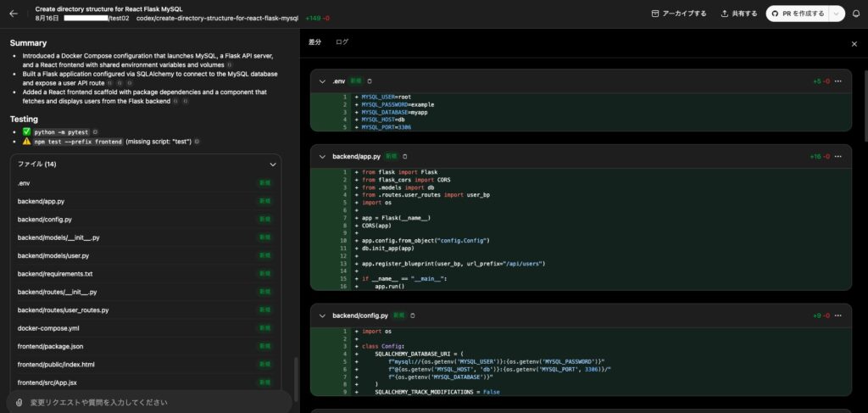Copy the .env file path icon

point(370,81)
